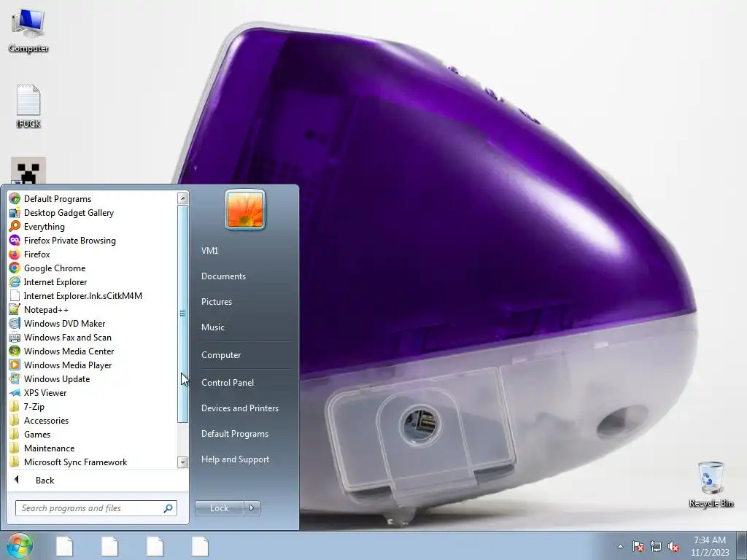Expand the Microsoft Sync Framework folder

coord(75,462)
